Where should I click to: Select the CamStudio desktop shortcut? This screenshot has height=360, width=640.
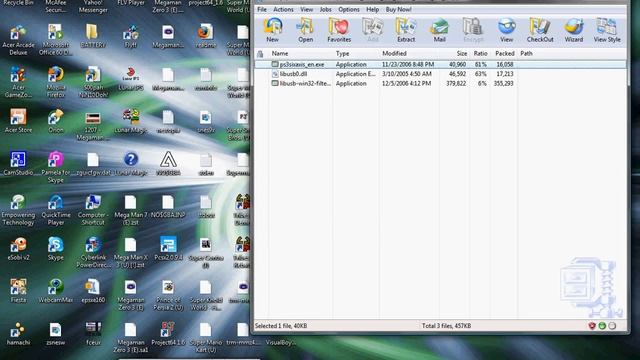click(18, 163)
